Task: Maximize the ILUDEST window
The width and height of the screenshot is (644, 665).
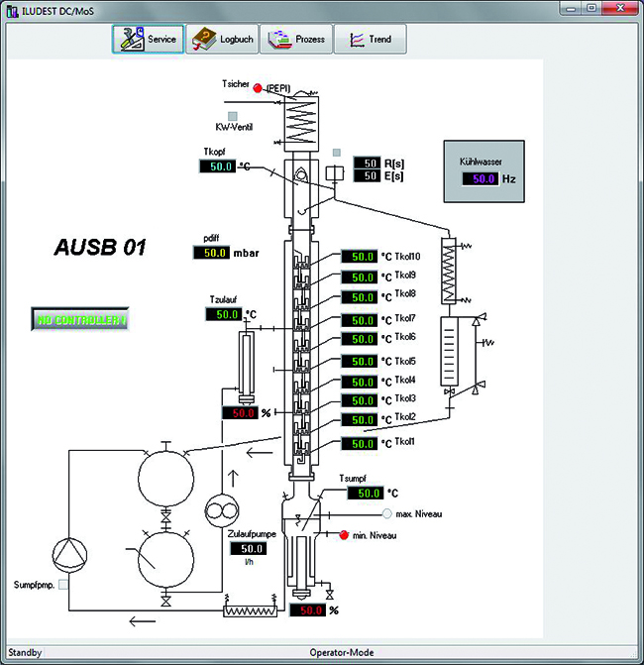Action: 591,9
